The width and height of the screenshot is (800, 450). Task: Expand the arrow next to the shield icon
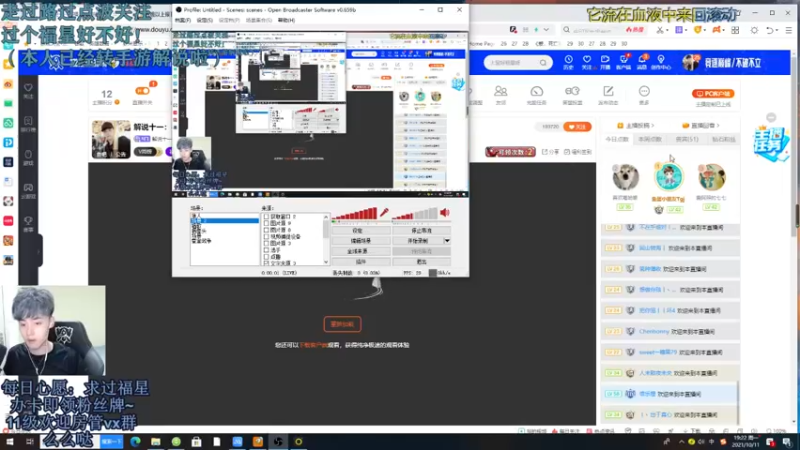click(705, 30)
